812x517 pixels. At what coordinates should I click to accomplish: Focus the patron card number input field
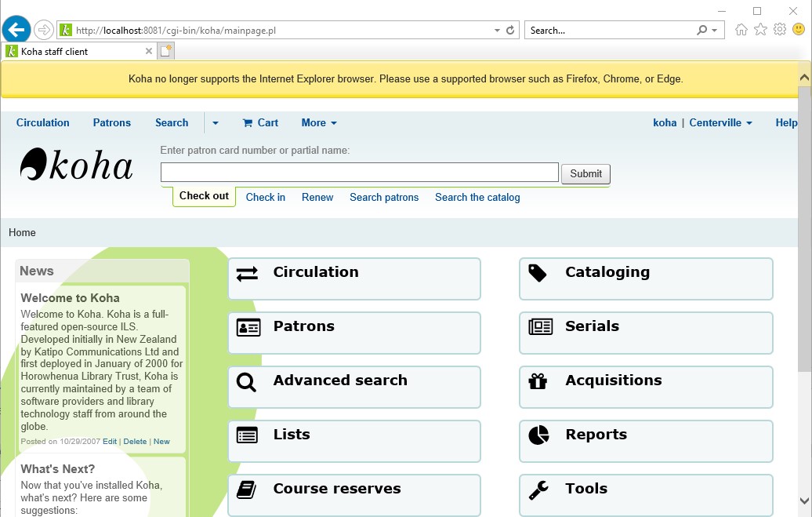coord(359,173)
